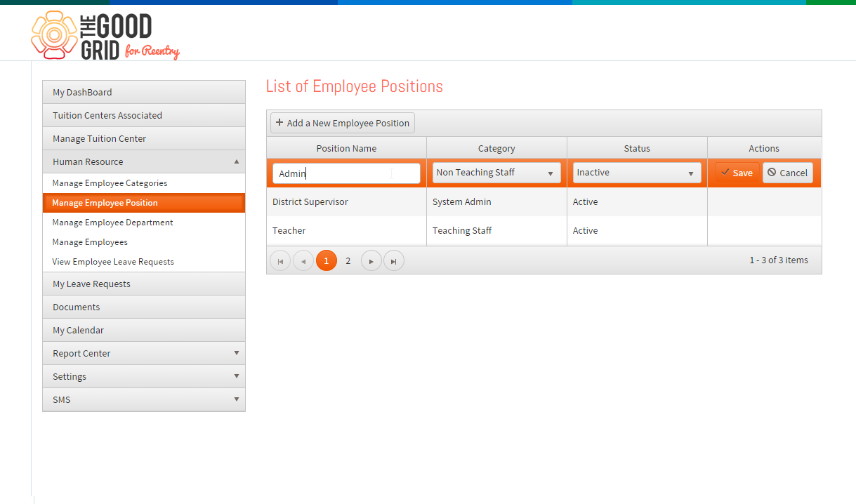Collapse the Human Resource menu section
This screenshot has width=856, height=504.
point(144,161)
